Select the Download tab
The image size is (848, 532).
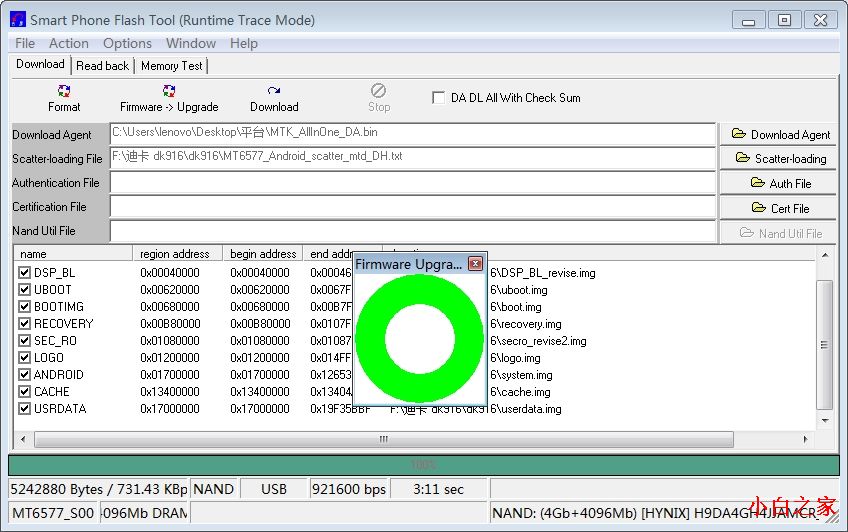(40, 64)
